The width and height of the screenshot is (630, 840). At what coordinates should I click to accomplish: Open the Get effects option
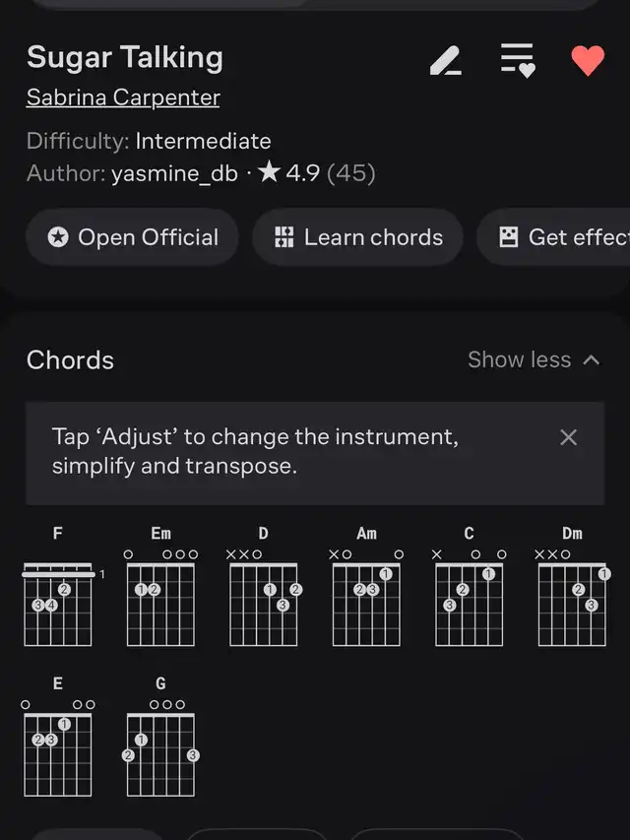(x=557, y=237)
